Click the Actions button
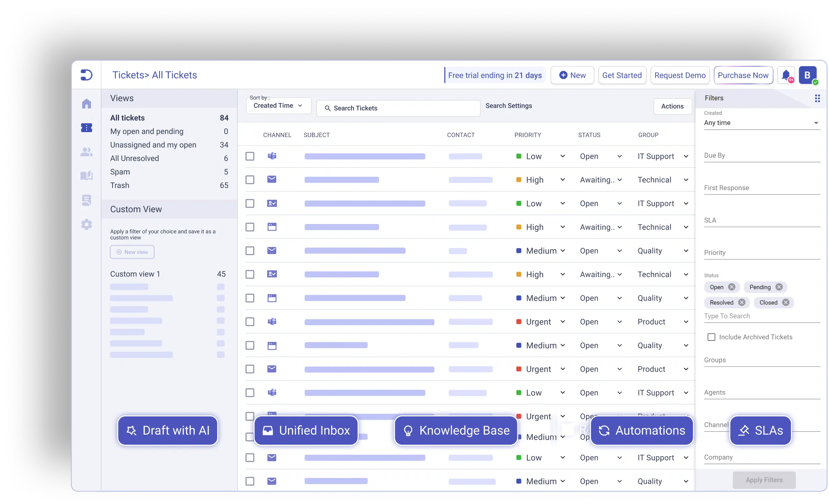 [672, 106]
